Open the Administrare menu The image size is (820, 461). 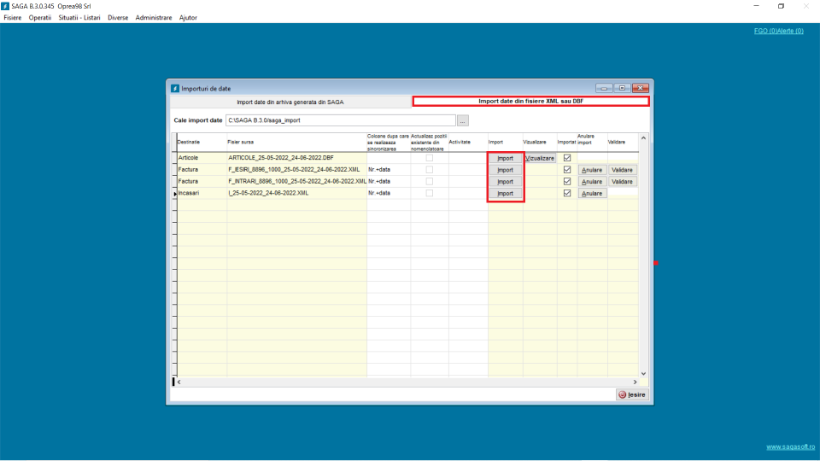point(153,18)
